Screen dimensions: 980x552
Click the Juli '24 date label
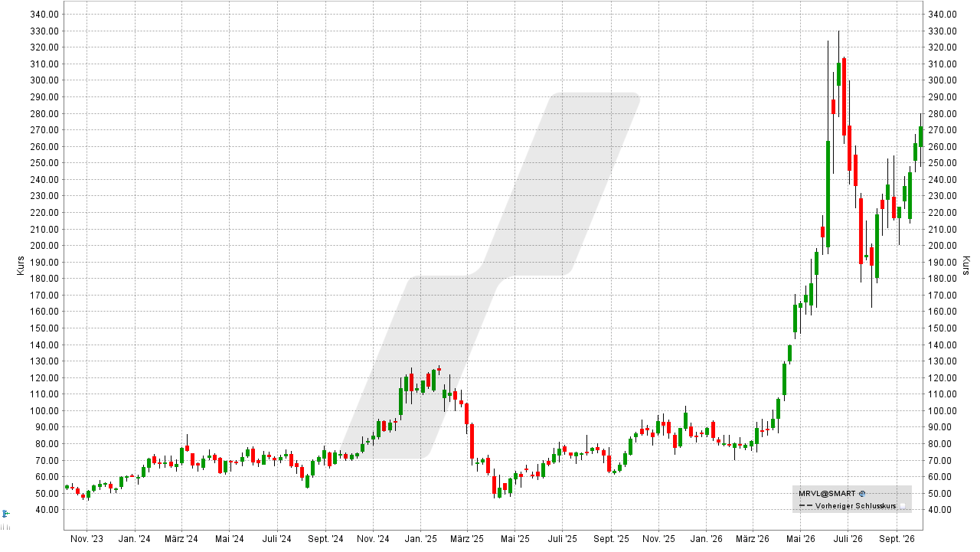pos(276,539)
